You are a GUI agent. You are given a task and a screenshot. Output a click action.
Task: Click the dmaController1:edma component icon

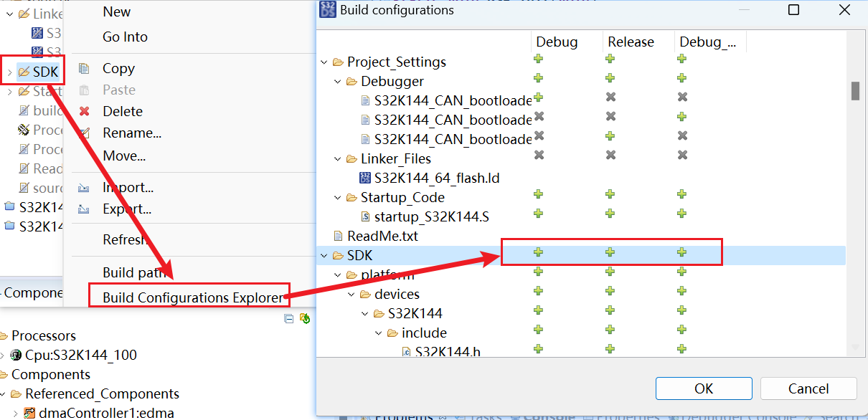tap(29, 413)
